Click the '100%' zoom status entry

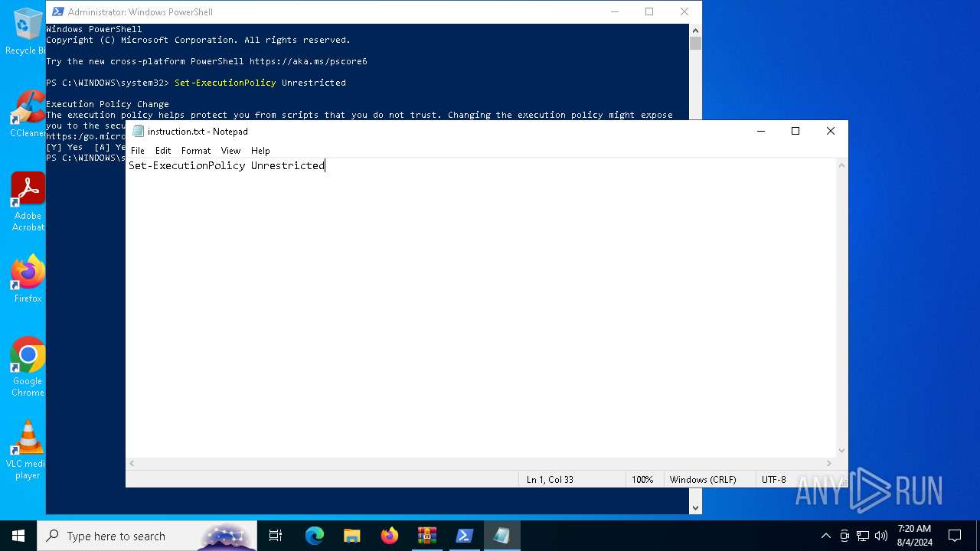pos(642,480)
